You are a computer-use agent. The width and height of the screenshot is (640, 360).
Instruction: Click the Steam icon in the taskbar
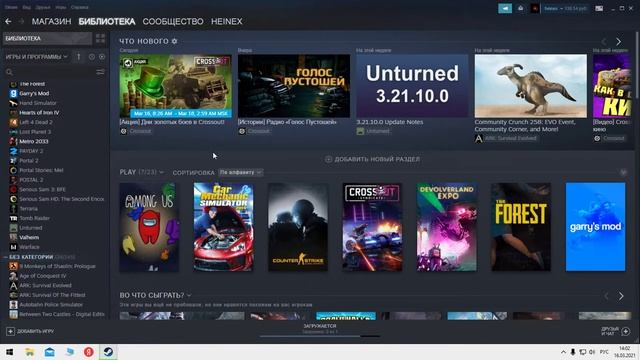tap(108, 352)
